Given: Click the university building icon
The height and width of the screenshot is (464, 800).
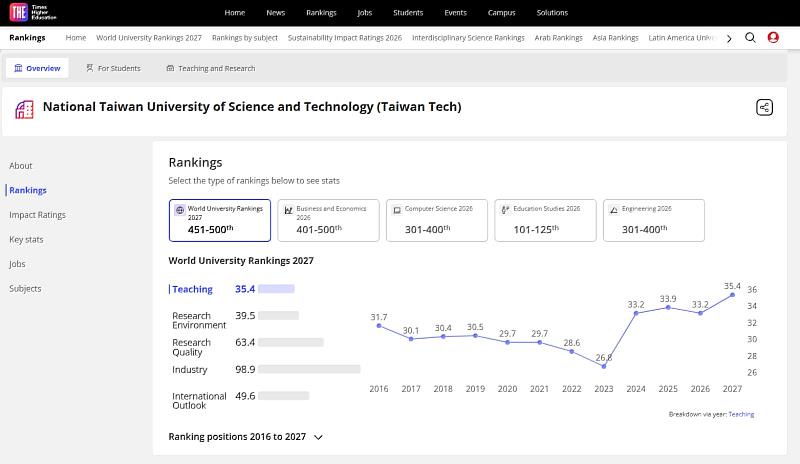Looking at the screenshot, I should pyautogui.click(x=24, y=109).
